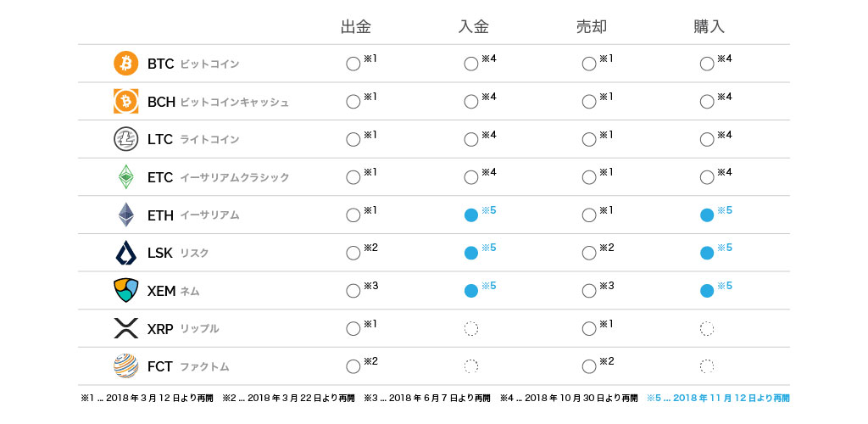
Task: Select the filled blue LSK 入金 circle
Action: coord(471,253)
